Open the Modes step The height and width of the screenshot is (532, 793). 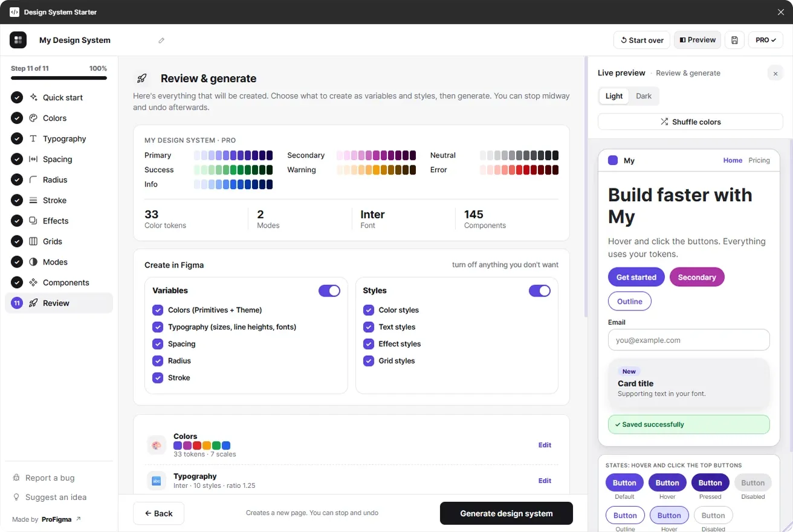tap(59, 261)
